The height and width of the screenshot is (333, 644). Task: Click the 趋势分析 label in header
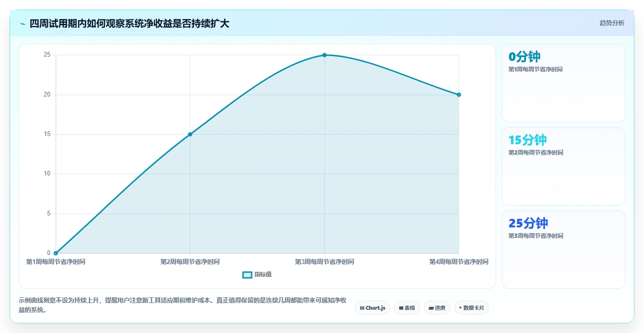[x=612, y=23]
